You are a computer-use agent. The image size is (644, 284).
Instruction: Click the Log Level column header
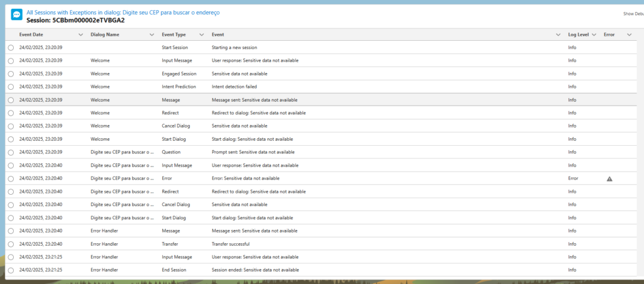(579, 35)
